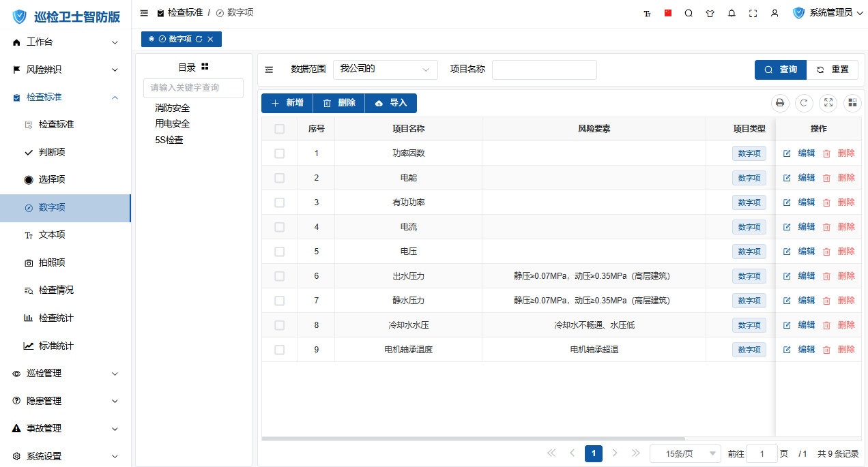The height and width of the screenshot is (467, 868).
Task: Click the 导入 import button
Action: 391,103
